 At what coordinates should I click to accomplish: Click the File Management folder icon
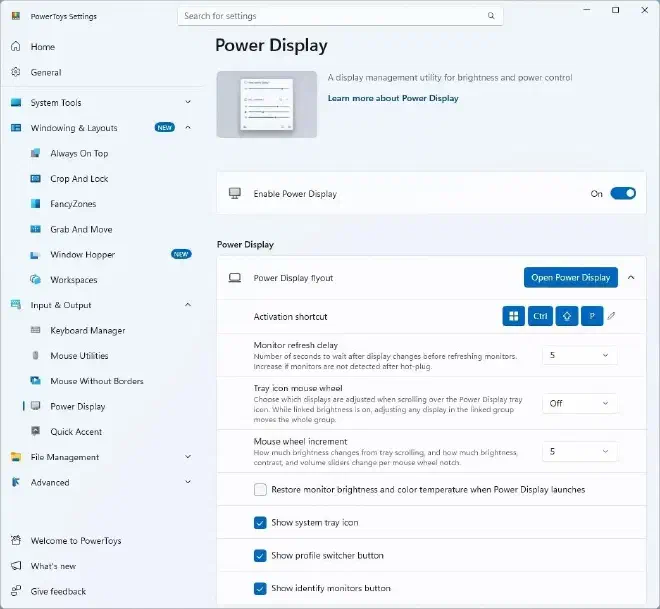16,457
